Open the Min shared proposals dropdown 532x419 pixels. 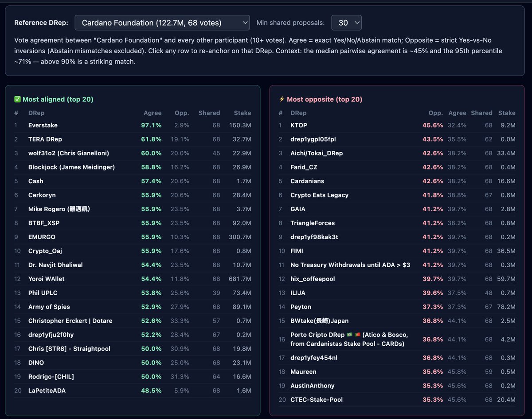(x=346, y=23)
